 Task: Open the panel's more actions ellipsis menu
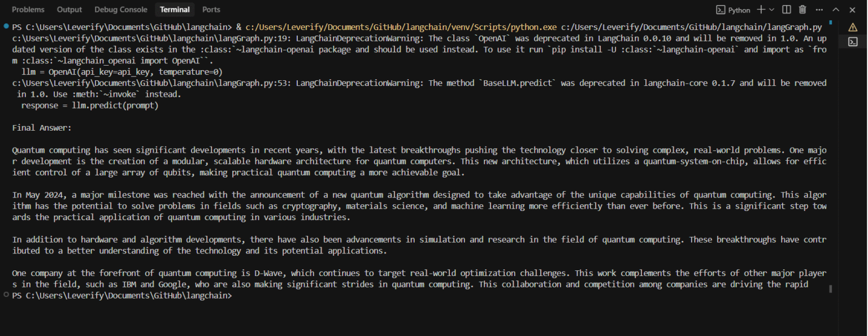click(819, 10)
